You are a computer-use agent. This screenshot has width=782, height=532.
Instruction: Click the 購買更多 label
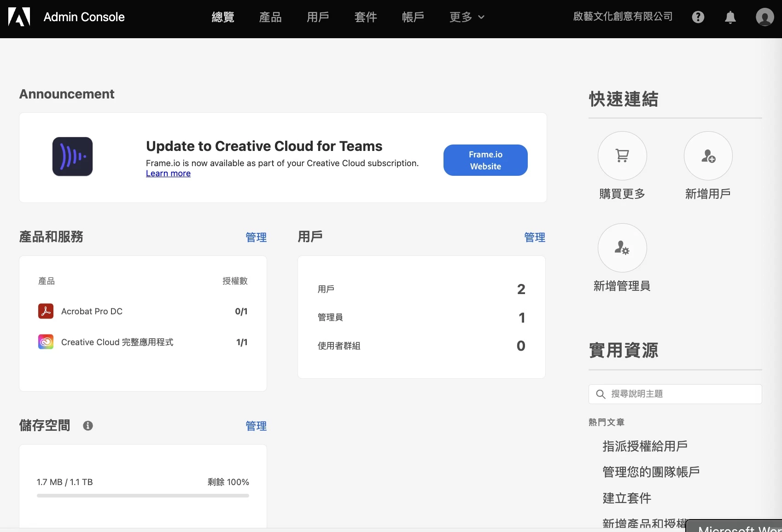click(x=622, y=194)
